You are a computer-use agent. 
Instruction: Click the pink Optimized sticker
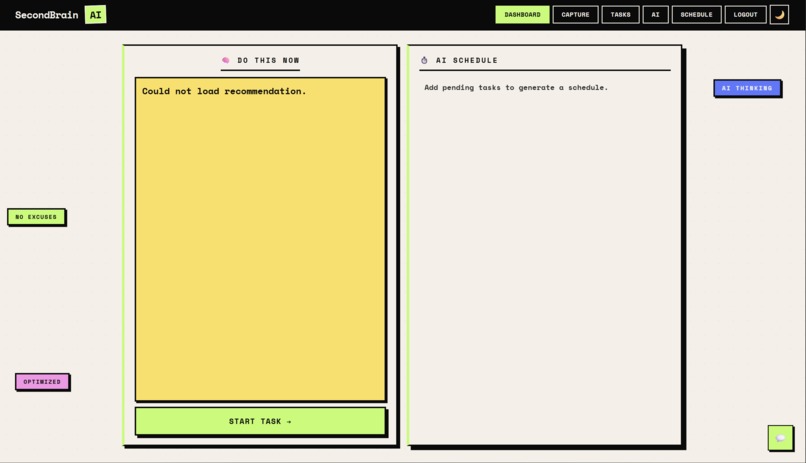tap(42, 382)
